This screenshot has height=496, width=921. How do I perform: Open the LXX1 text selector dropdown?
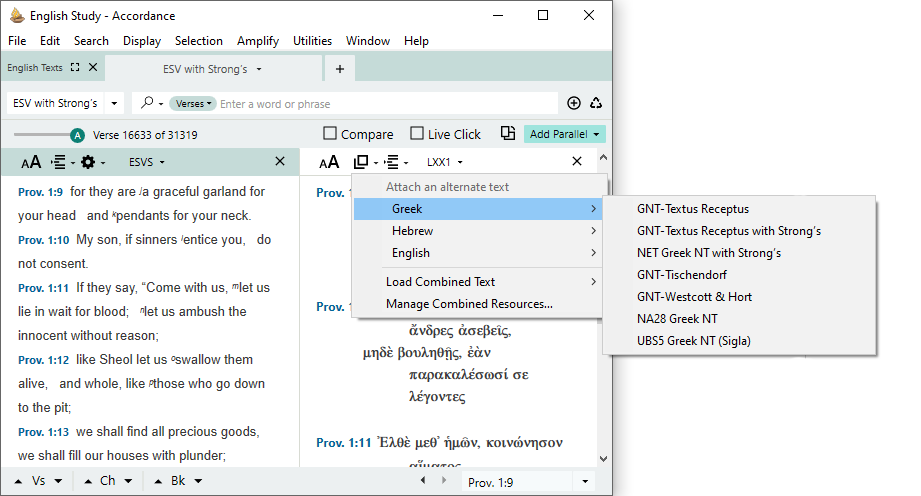(x=445, y=162)
